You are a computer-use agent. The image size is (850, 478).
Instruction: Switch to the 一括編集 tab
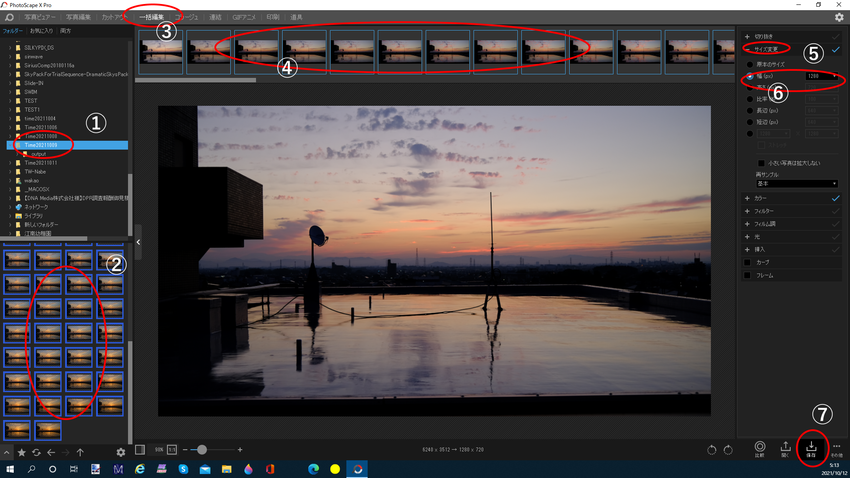(151, 17)
